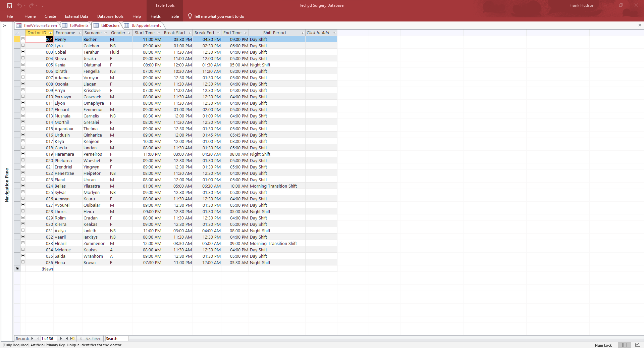
Task: Open the Shift Period column filter dropdown
Action: (302, 33)
